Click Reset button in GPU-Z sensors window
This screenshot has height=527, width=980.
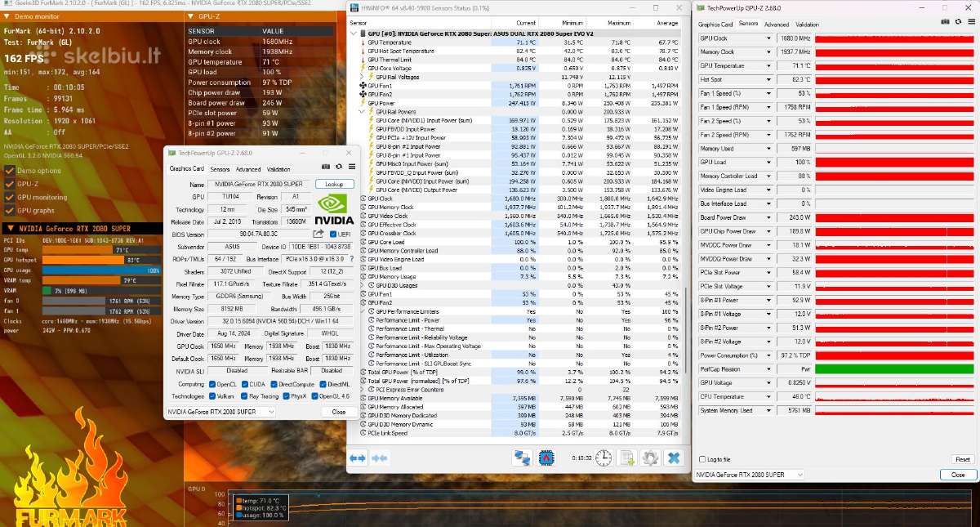coord(963,459)
